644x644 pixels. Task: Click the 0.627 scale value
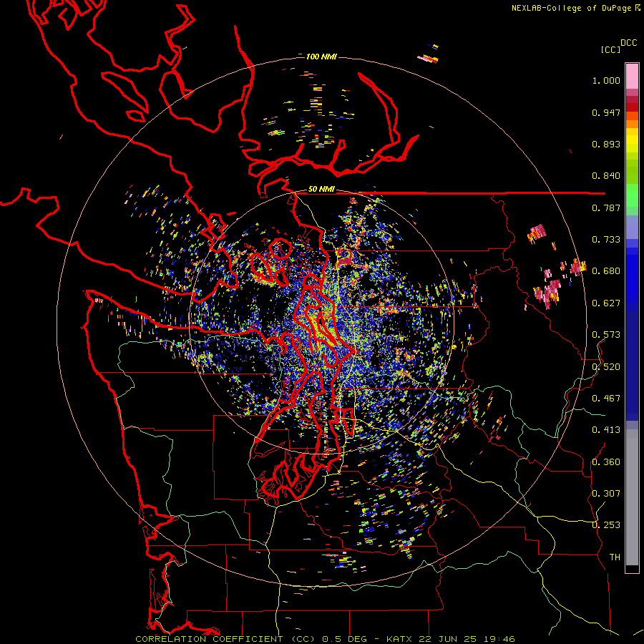(x=606, y=303)
